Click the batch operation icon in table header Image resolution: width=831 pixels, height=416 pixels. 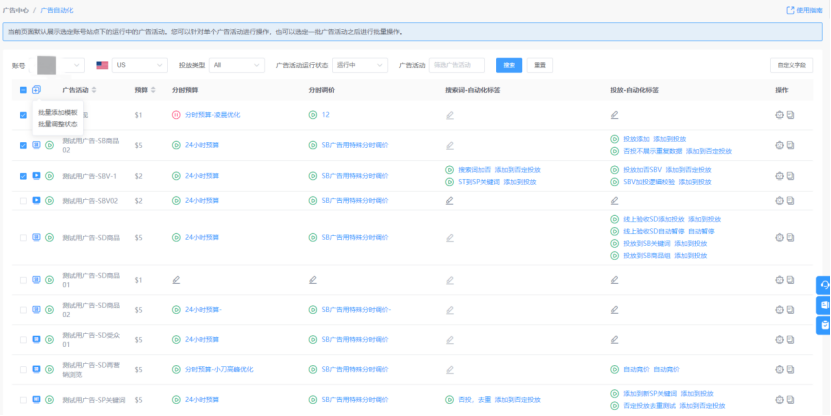[37, 90]
